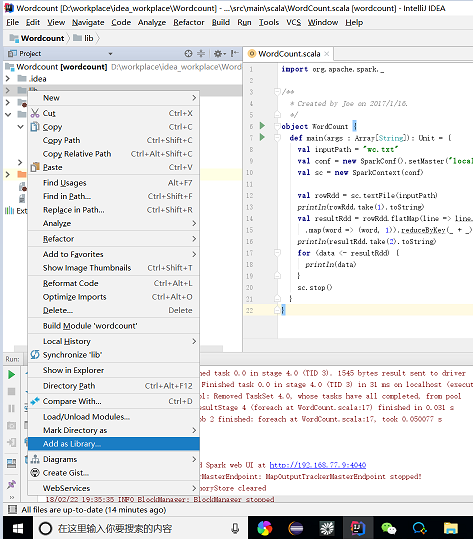Select Add as Library... menu entry
The height and width of the screenshot is (539, 473).
pos(114,444)
